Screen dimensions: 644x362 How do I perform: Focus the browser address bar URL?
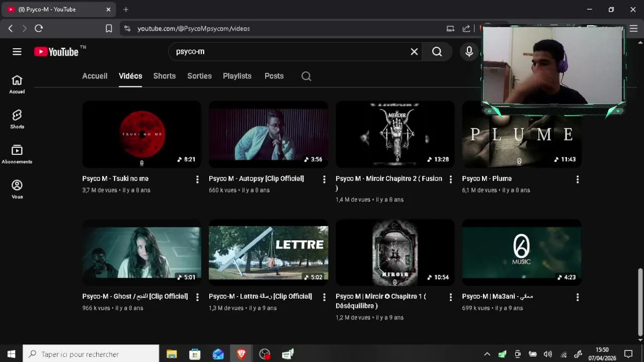194,29
